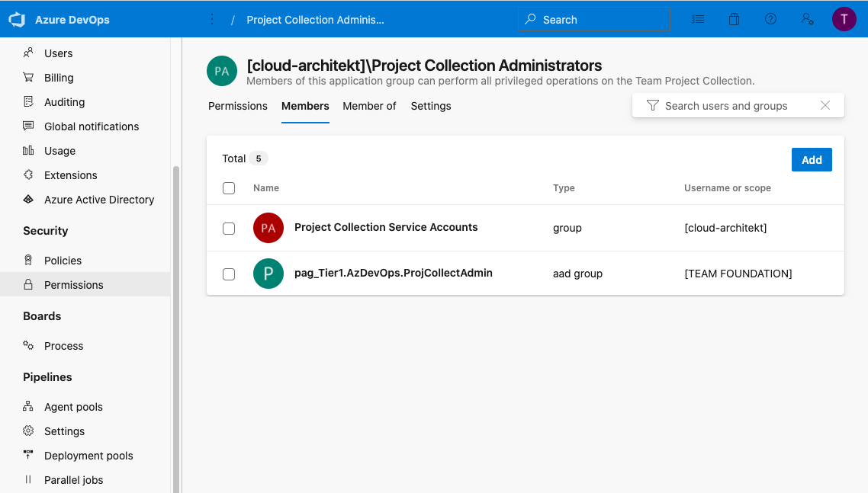Click pag_Tier1.AzDevOps.ProjCollectAdmin name

[393, 273]
